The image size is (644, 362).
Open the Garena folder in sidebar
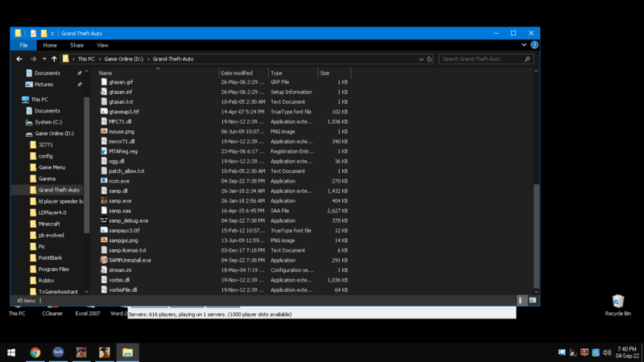pyautogui.click(x=47, y=179)
